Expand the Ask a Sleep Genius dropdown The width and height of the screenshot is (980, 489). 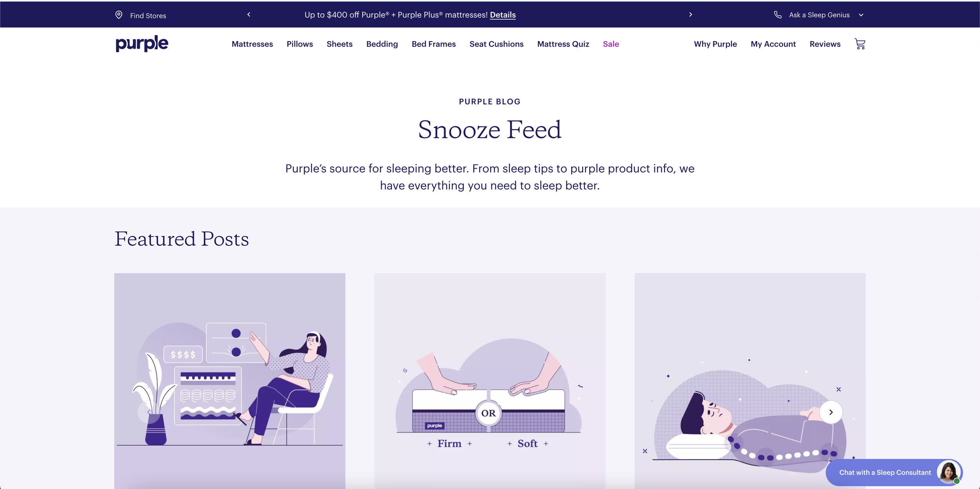coord(861,15)
